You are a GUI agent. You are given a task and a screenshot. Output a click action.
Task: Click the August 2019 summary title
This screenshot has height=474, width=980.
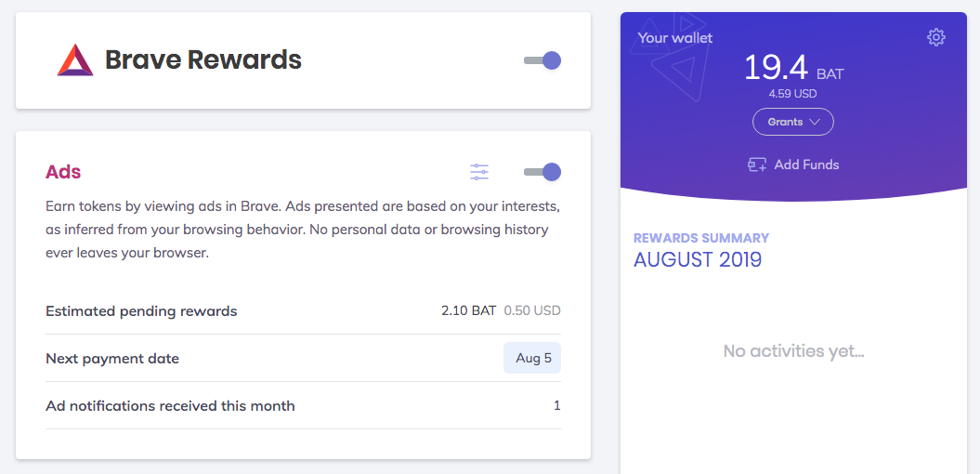698,259
